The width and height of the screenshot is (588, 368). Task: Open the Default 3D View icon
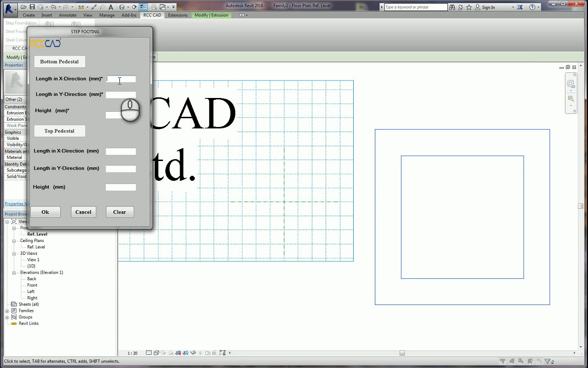pos(122,7)
